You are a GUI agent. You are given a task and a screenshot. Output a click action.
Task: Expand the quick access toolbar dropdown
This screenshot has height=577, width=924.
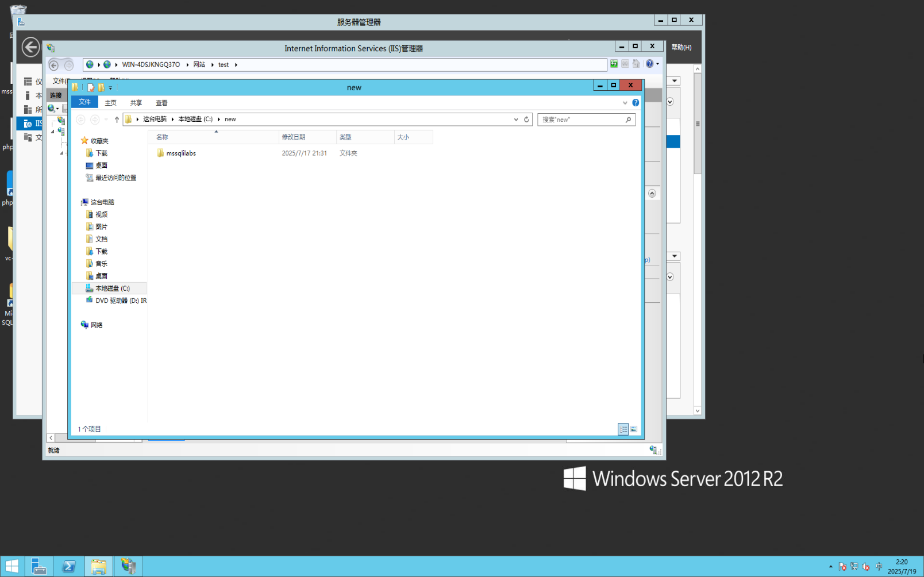click(110, 87)
